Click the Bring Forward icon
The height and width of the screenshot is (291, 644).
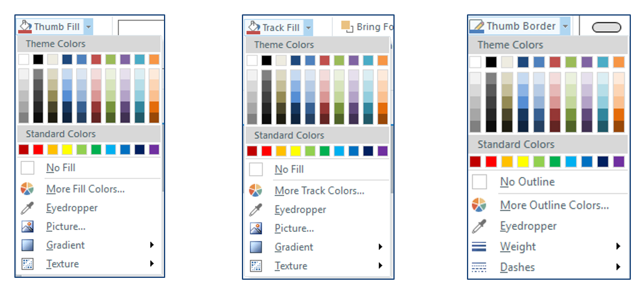point(347,27)
